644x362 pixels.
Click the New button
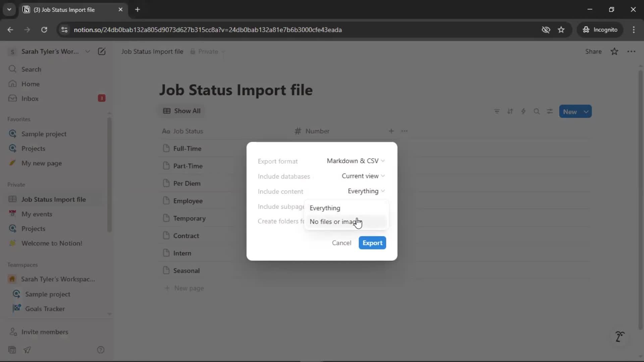point(570,112)
